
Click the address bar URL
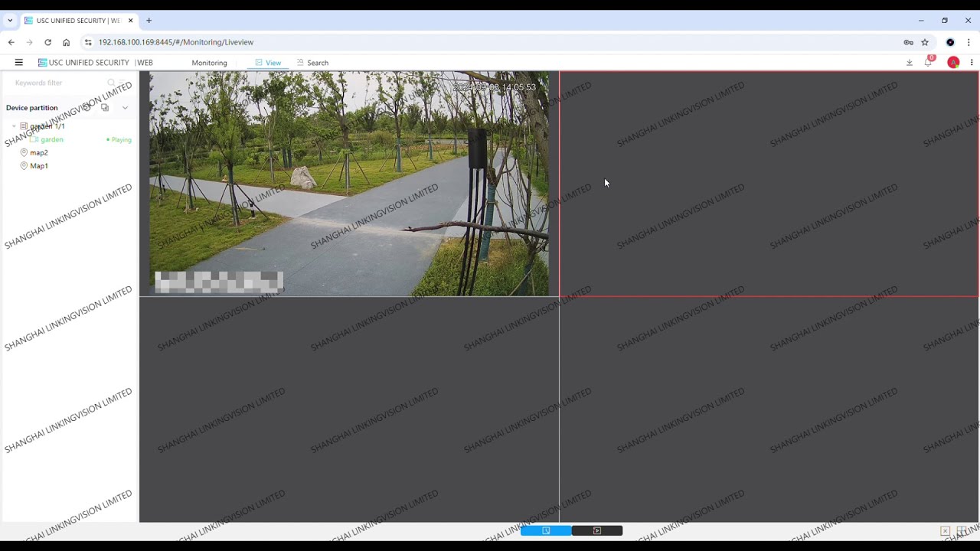[176, 42]
